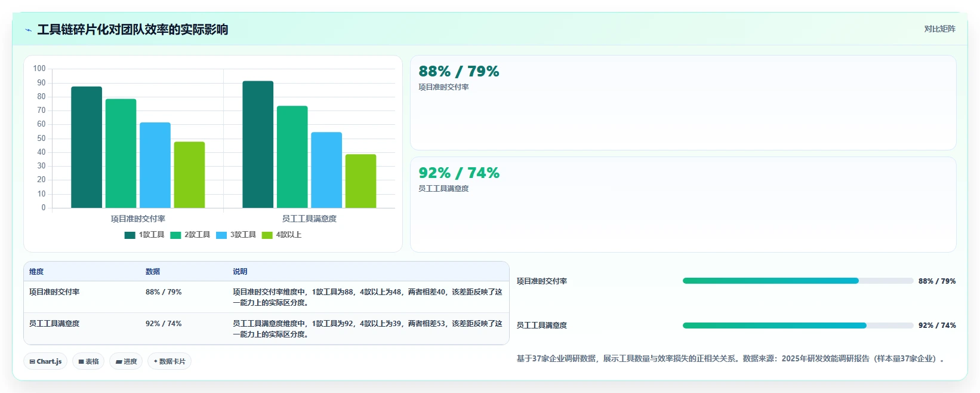Click the blue 3款工具 bar for 员工工具满意度

[326, 170]
